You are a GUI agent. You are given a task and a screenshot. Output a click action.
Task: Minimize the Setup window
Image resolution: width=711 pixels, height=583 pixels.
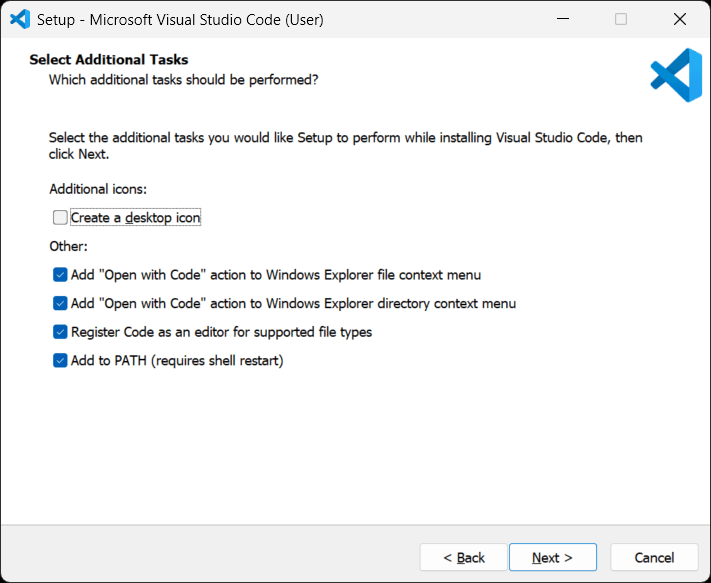click(x=563, y=19)
